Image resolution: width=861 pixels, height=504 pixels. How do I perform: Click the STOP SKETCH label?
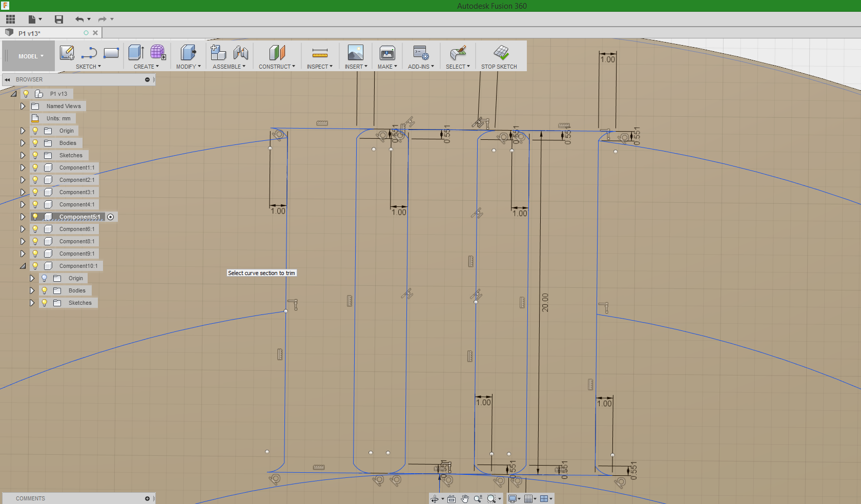(499, 67)
